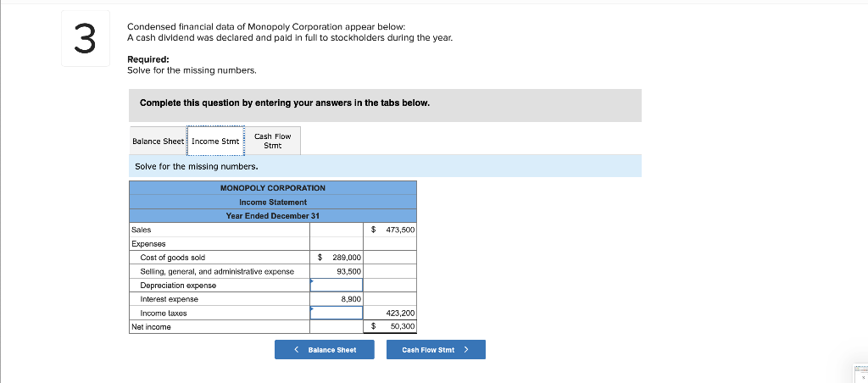
Task: Click the Interest expense label
Action: tap(169, 299)
